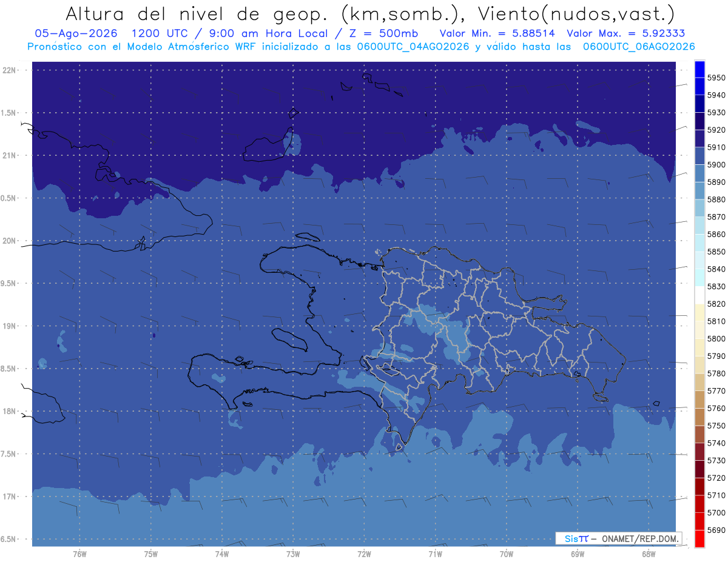Click the 71W longitude label
Image resolution: width=728 pixels, height=562 pixels.
point(435,554)
